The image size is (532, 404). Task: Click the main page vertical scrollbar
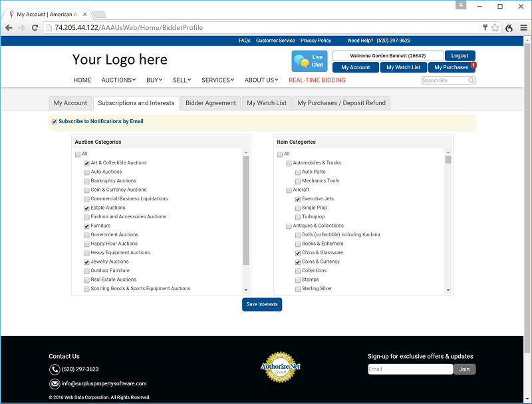tap(527, 198)
